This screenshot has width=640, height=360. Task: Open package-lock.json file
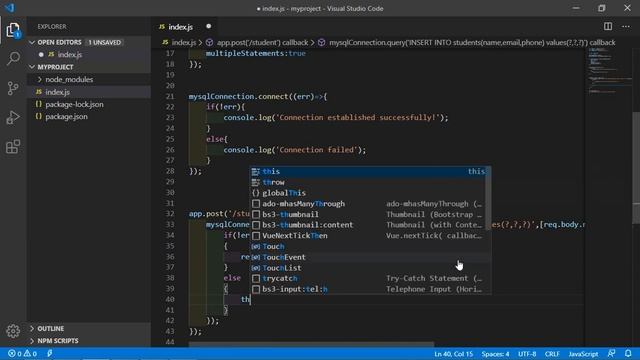(x=89, y=104)
